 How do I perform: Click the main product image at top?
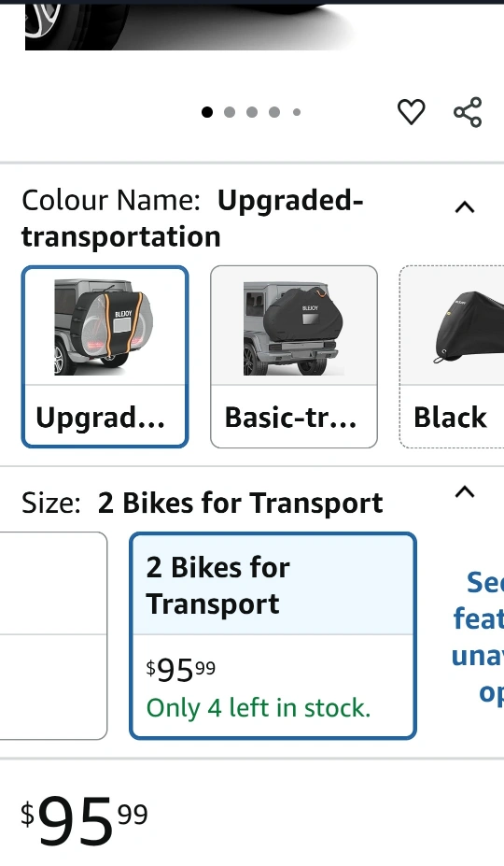(188, 25)
